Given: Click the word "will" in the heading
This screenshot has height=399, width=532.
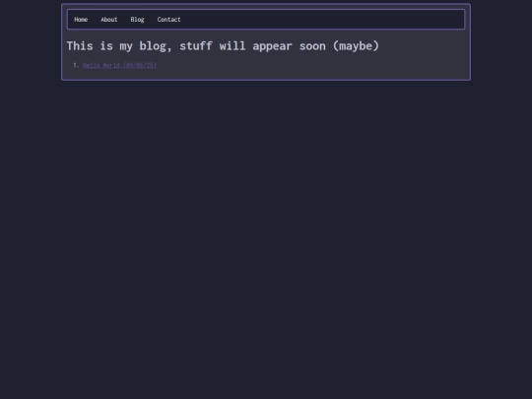Looking at the screenshot, I should tap(233, 45).
